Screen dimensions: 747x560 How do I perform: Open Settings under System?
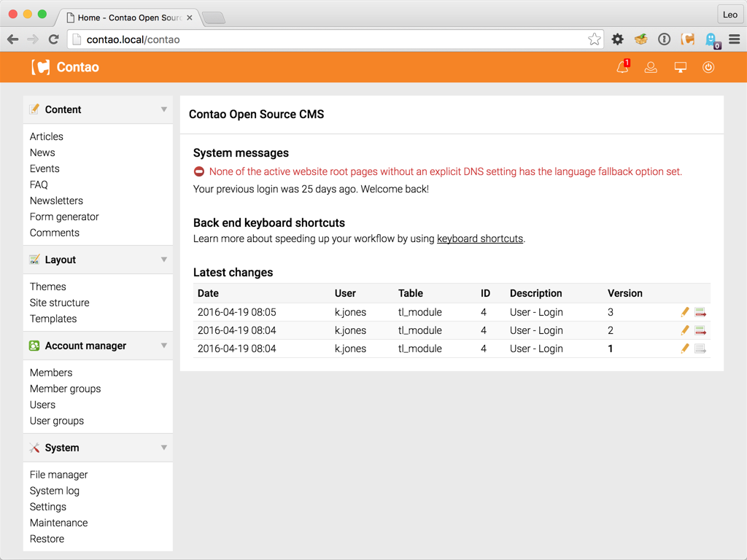(x=47, y=507)
